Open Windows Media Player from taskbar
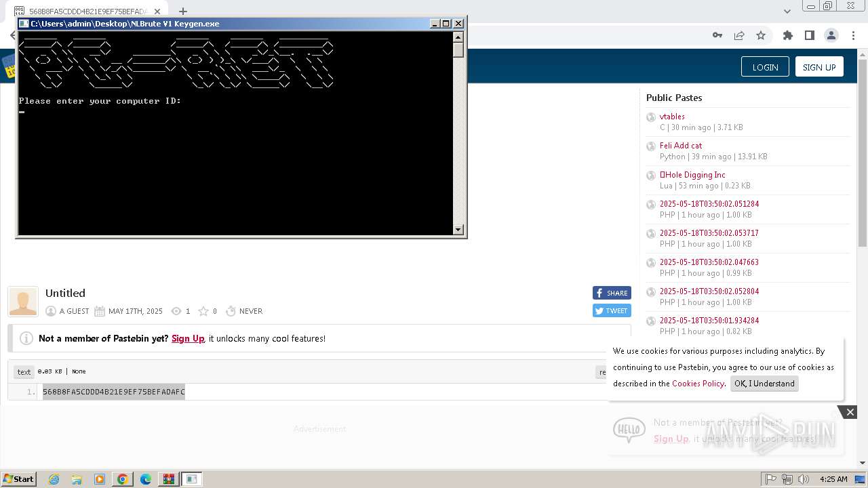 [100, 479]
